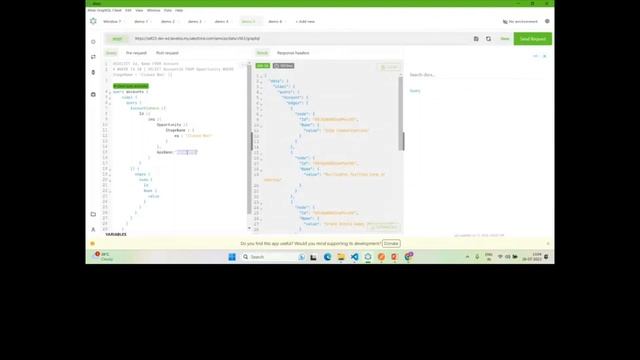Click the taskbar clock and date
The height and width of the screenshot is (360, 640).
click(x=532, y=257)
